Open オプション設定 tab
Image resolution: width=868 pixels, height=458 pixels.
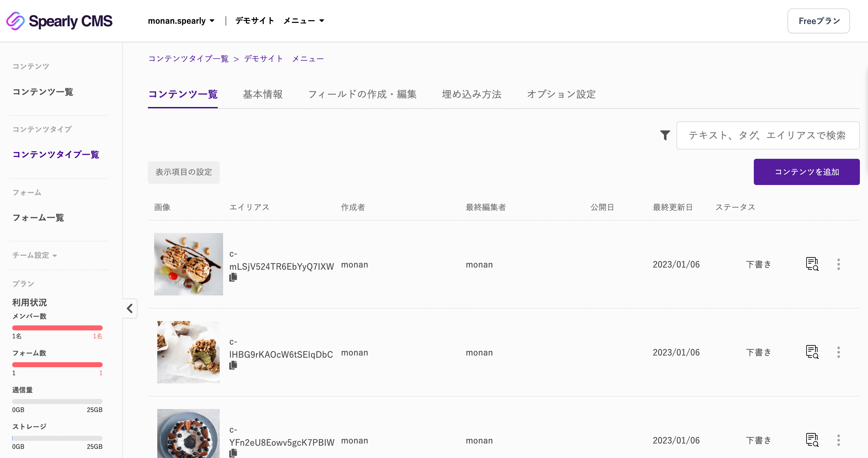click(561, 94)
